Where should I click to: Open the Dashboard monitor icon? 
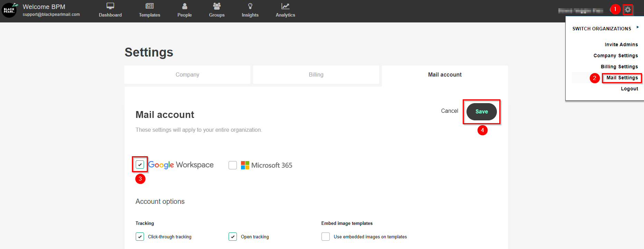[x=110, y=6]
